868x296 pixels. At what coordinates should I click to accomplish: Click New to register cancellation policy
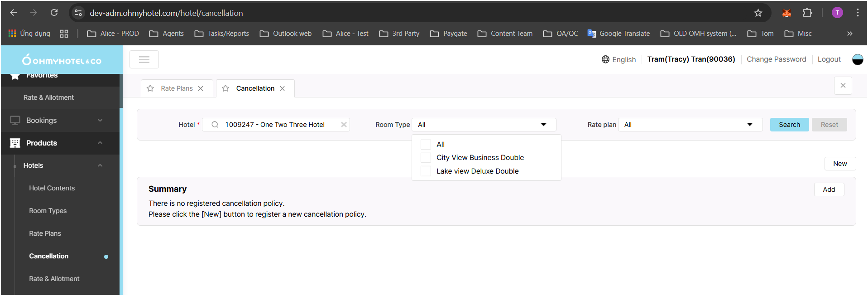pos(839,164)
